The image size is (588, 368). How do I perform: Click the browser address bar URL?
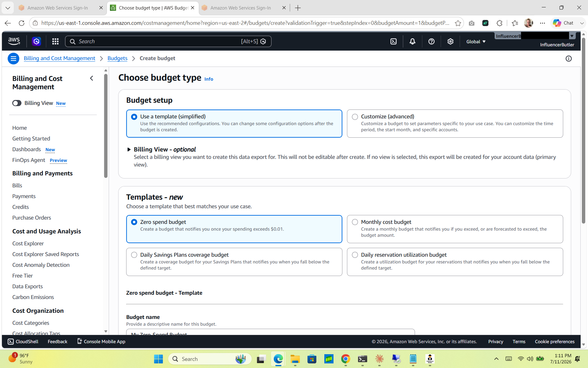[245, 23]
